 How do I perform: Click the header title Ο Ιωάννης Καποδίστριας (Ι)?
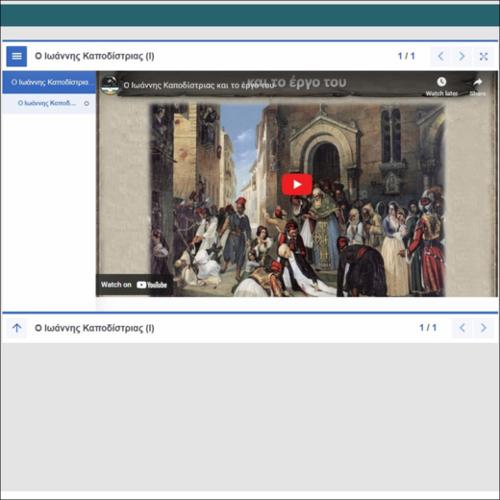[94, 56]
